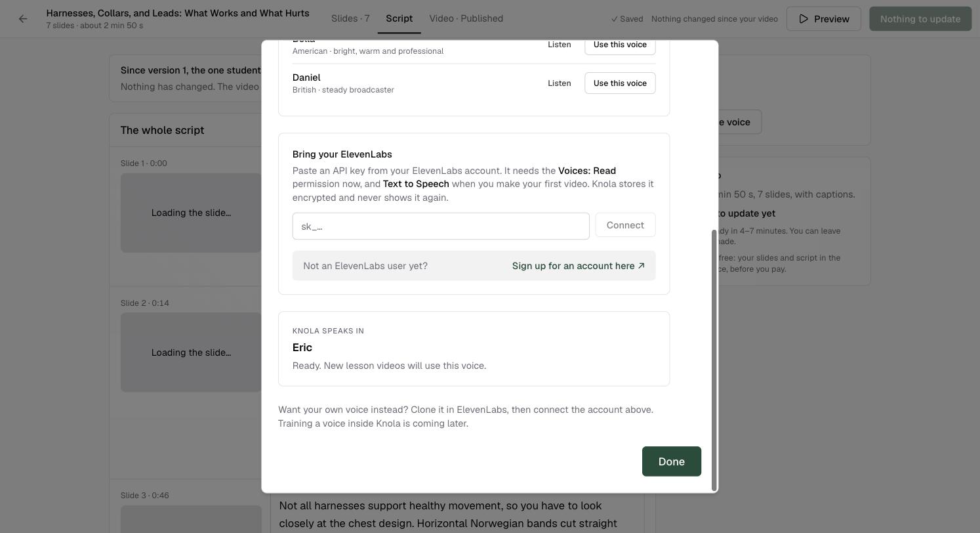This screenshot has height=533, width=980.
Task: Click 'Nothing changed since your video' text
Action: coord(714,19)
